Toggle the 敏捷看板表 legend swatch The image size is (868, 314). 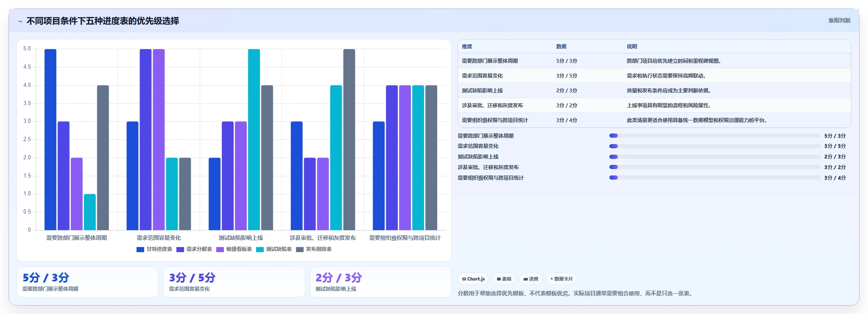[220, 250]
